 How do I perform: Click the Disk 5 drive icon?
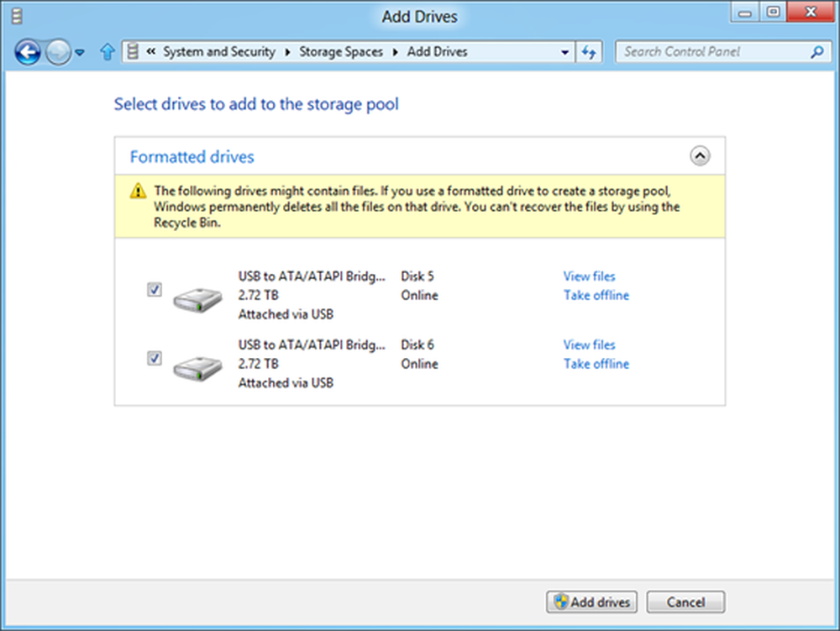coord(197,298)
